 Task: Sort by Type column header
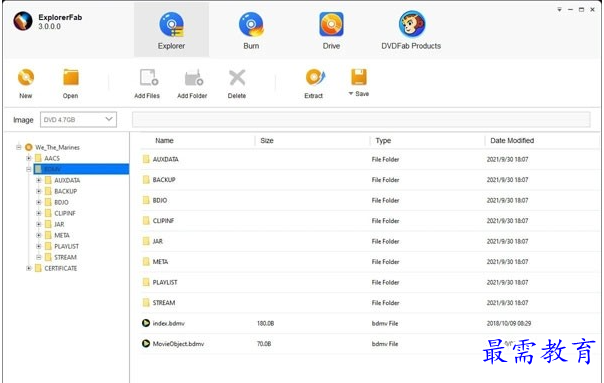383,141
